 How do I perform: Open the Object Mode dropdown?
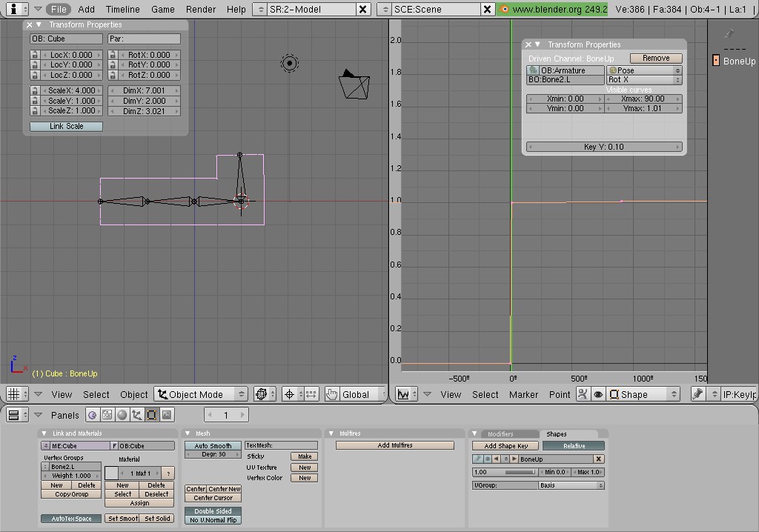pos(201,394)
